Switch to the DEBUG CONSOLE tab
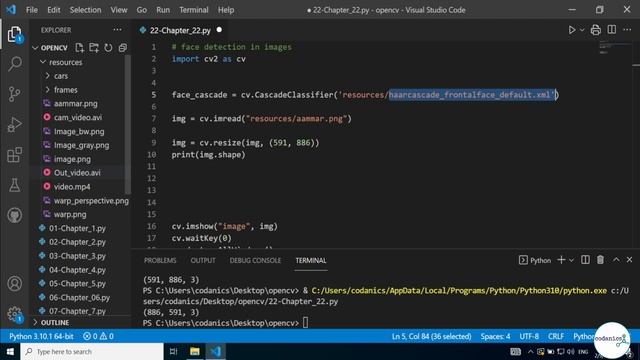 pos(255,260)
